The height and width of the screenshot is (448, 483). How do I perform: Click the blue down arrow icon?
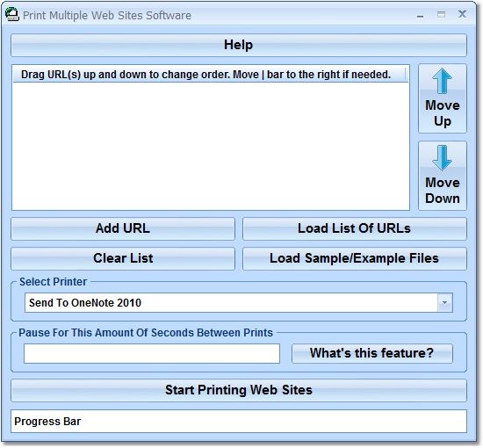pos(442,158)
